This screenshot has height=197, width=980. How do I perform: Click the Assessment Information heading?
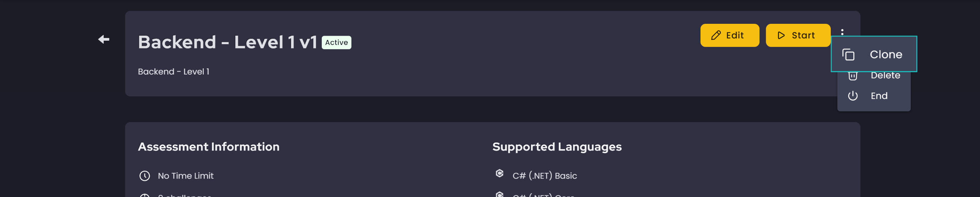209,147
